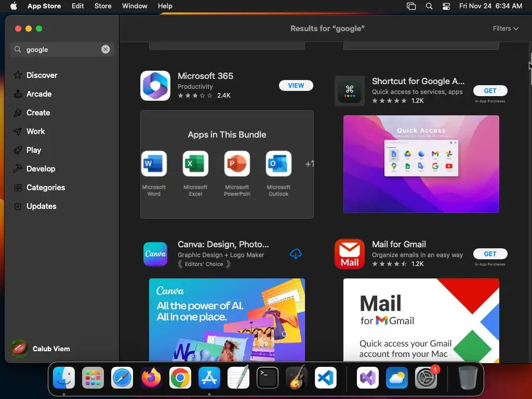Open TextEdit from the Dock
Image resolution: width=532 pixels, height=399 pixels.
(238, 378)
